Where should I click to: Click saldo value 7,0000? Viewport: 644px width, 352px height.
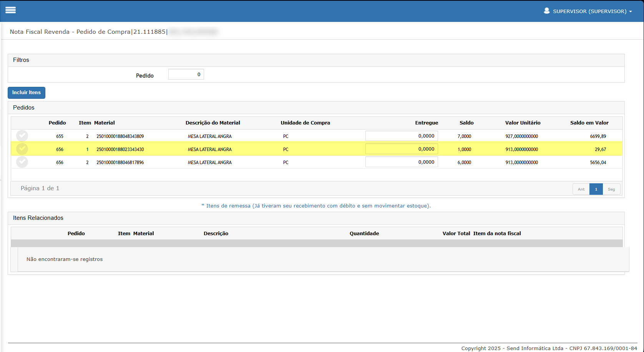tap(464, 136)
